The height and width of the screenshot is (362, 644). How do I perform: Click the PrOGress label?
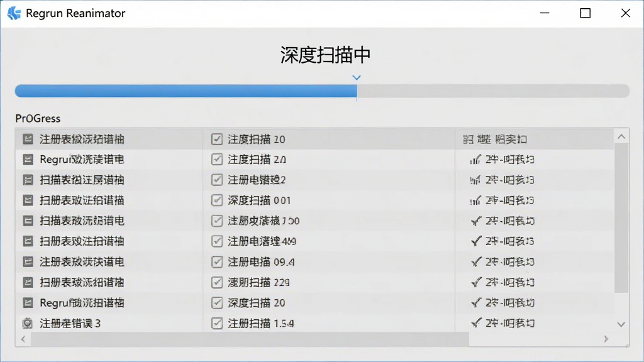(38, 119)
